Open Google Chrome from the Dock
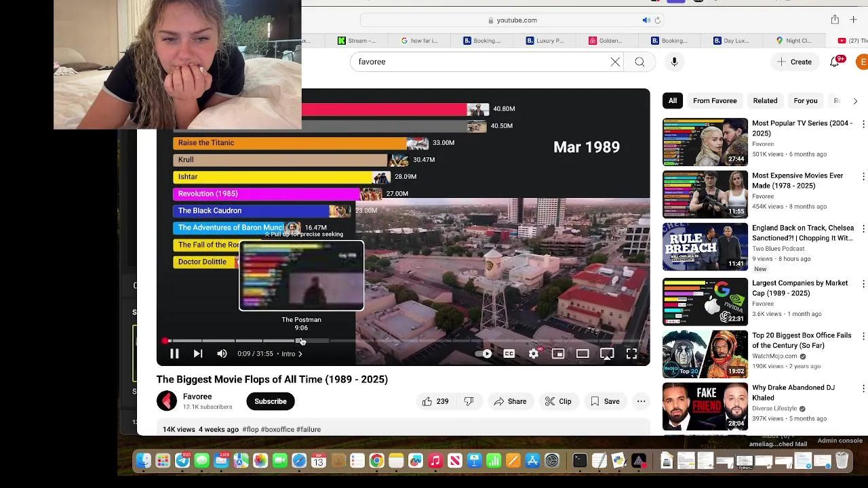Screen dimensions: 868x488 pos(376,461)
